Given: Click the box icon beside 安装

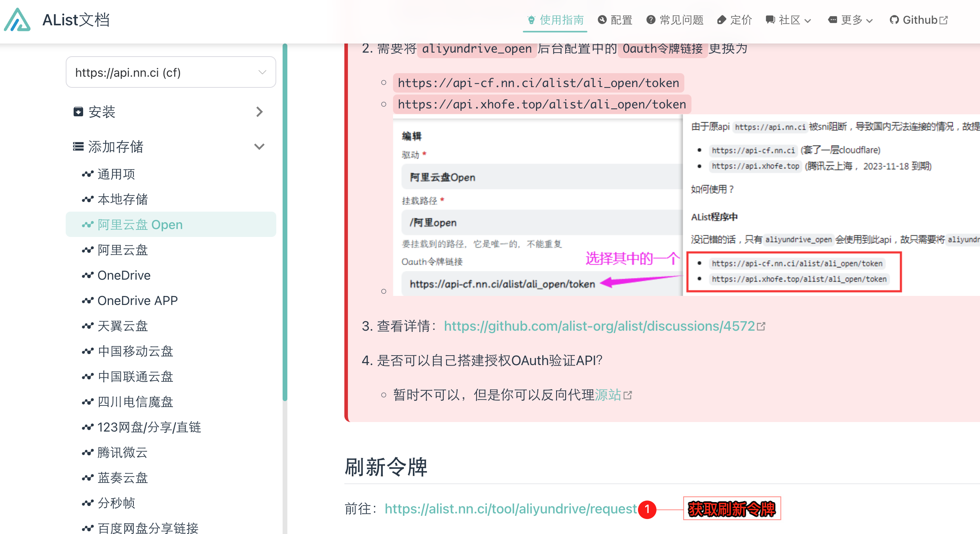Looking at the screenshot, I should coord(78,112).
